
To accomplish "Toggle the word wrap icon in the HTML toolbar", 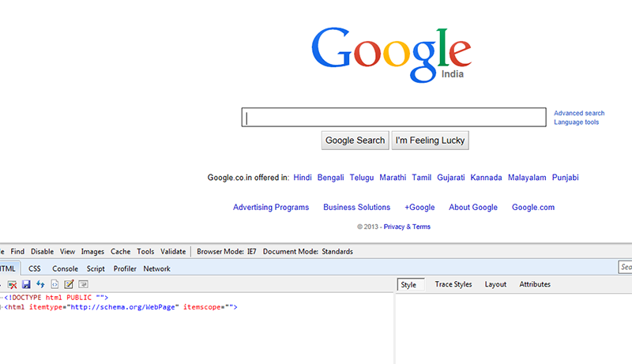I will click(84, 284).
